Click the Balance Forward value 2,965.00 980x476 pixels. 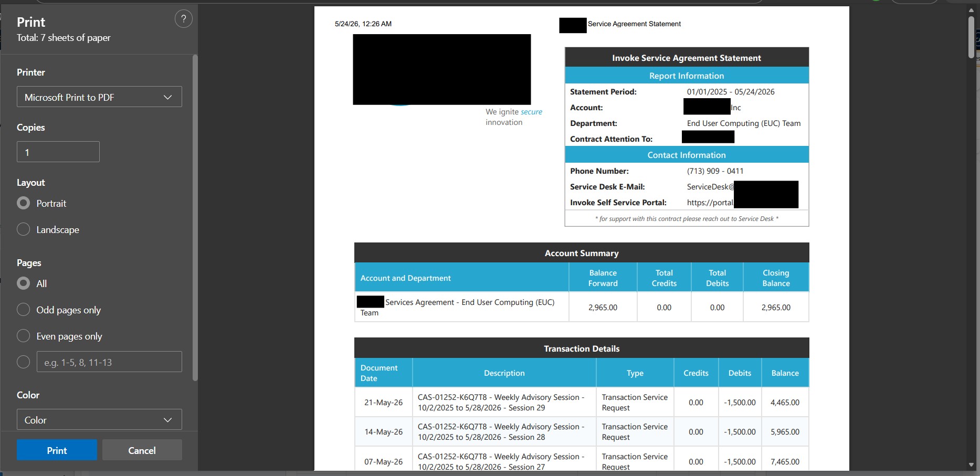pos(603,308)
